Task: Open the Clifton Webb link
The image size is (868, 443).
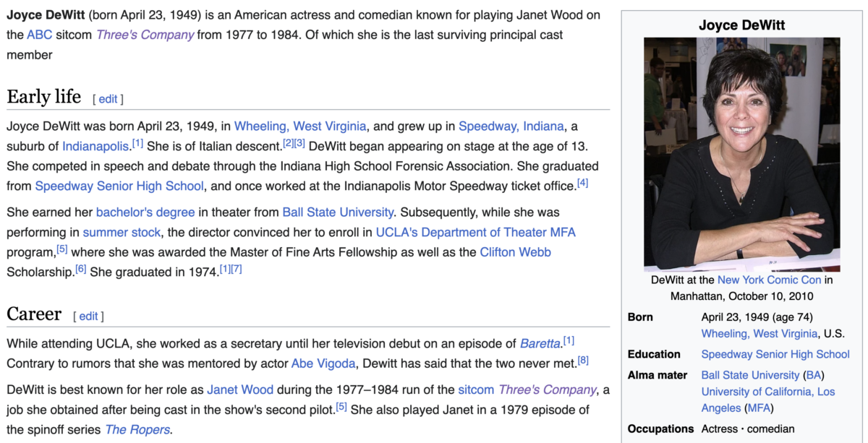Action: coord(516,252)
